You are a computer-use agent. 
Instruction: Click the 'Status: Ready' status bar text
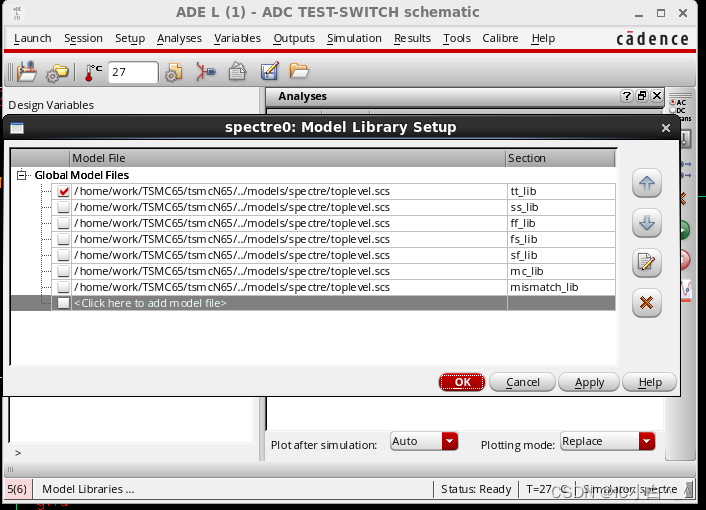click(476, 489)
